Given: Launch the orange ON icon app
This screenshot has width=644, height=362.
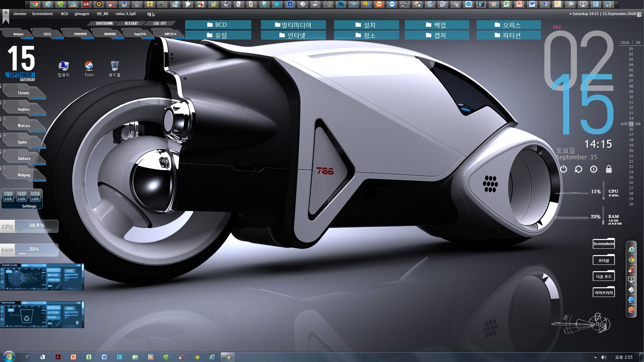Looking at the screenshot, I should pyautogui.click(x=379, y=4).
